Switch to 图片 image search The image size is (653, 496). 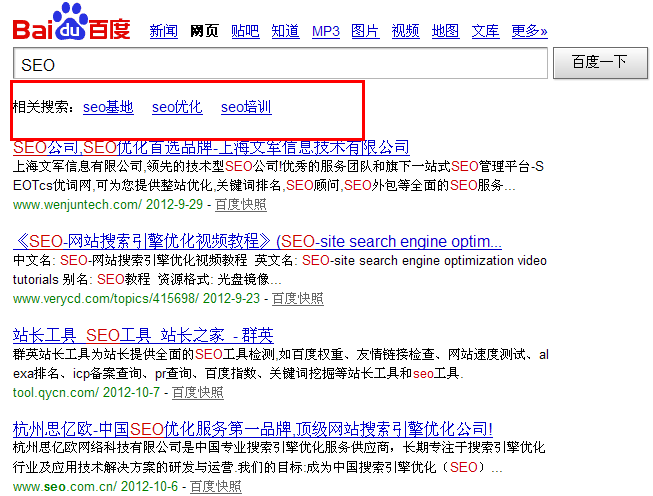point(365,32)
